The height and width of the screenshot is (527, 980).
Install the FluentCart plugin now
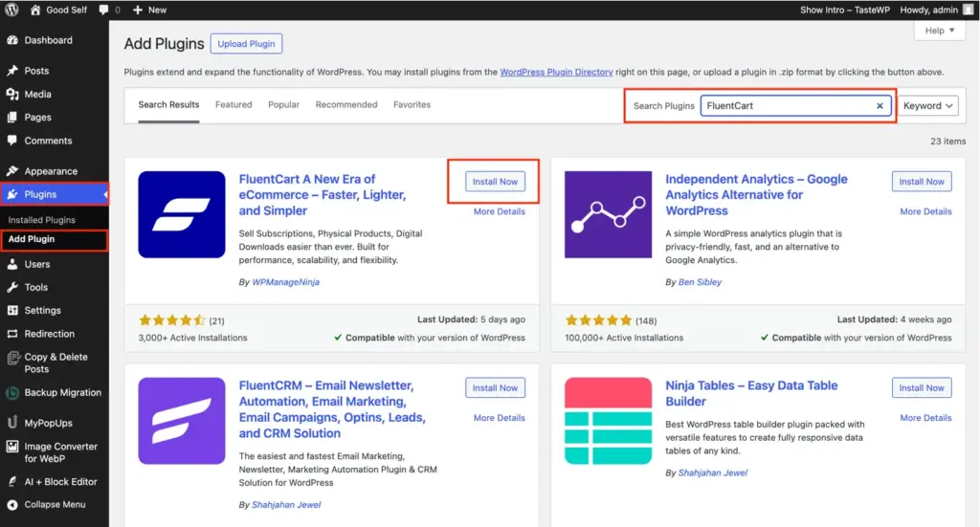(x=495, y=182)
